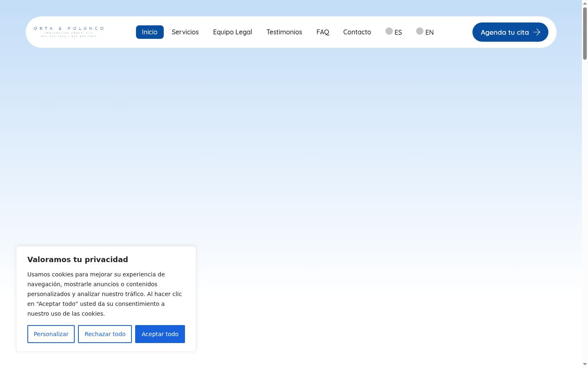Viewport: 588px width, 368px height.
Task: Accept all cookies with Aceptar todo
Action: click(x=160, y=334)
